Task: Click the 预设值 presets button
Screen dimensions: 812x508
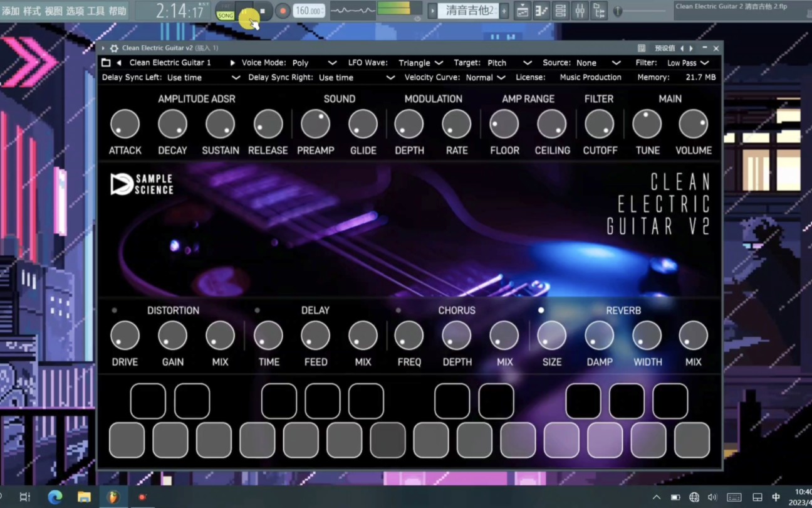Action: click(x=665, y=48)
